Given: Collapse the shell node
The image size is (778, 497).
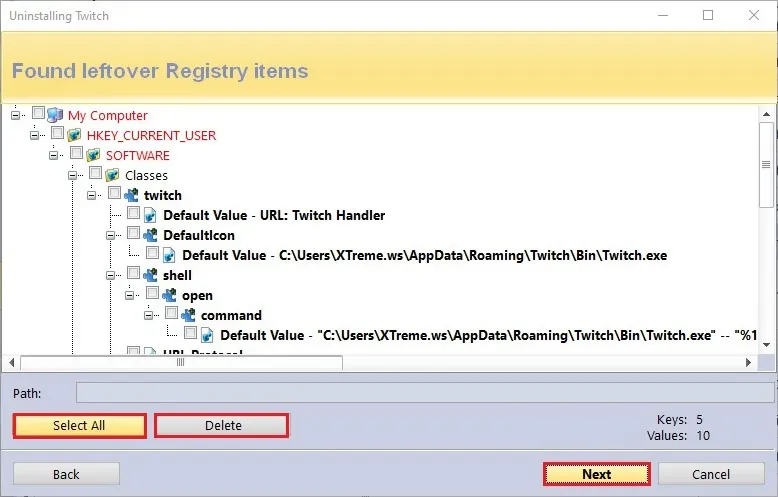Looking at the screenshot, I should tap(111, 275).
